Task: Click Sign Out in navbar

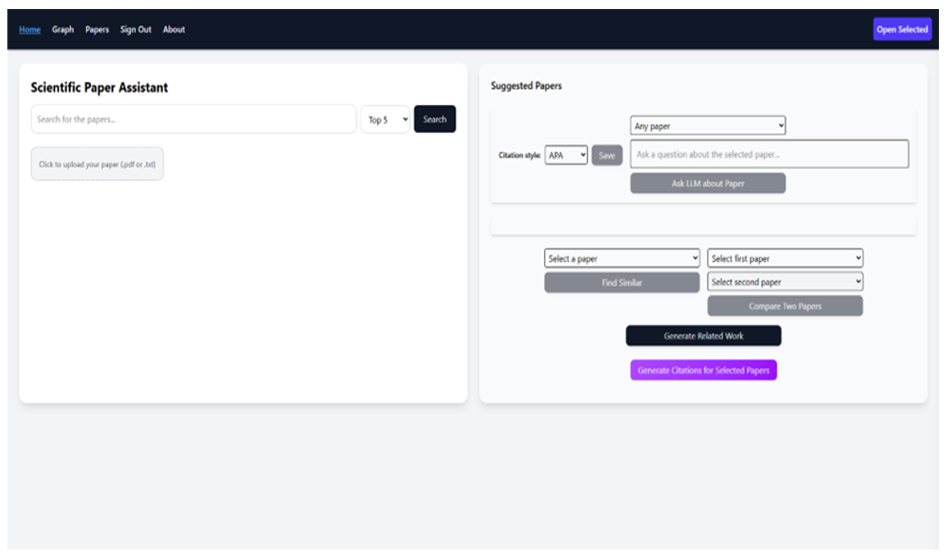Action: point(135,29)
